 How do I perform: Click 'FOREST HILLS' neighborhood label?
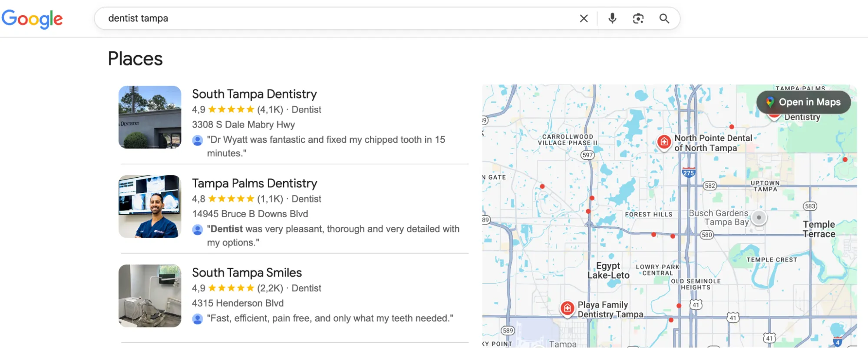[x=649, y=215]
